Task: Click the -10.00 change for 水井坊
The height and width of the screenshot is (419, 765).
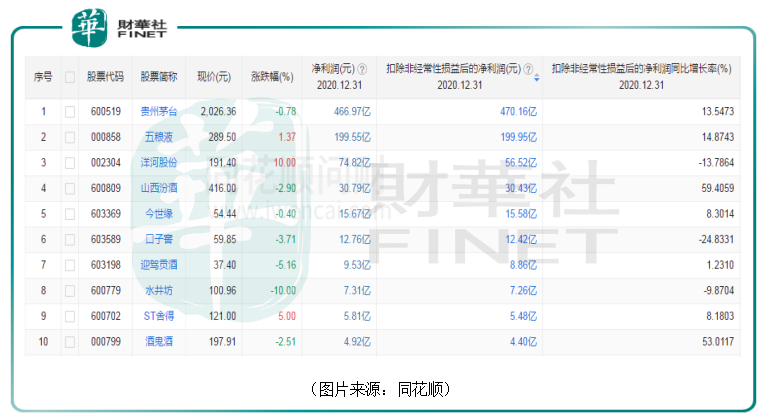Action: (283, 291)
